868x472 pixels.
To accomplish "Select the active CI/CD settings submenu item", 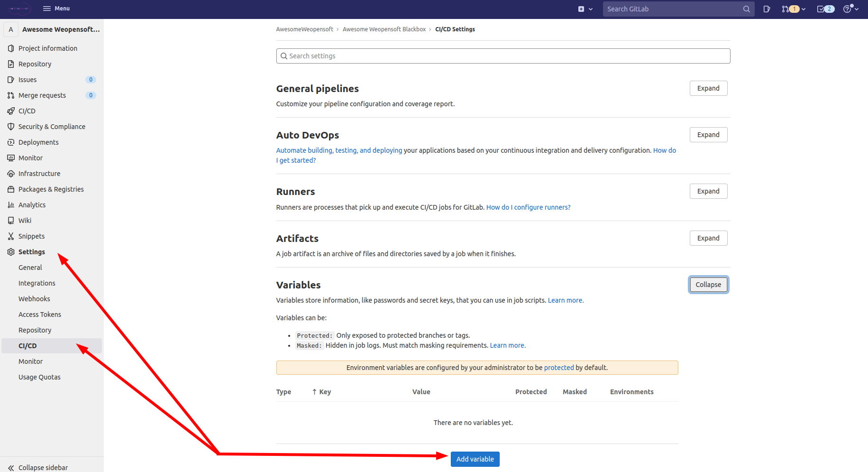I will tap(52, 346).
